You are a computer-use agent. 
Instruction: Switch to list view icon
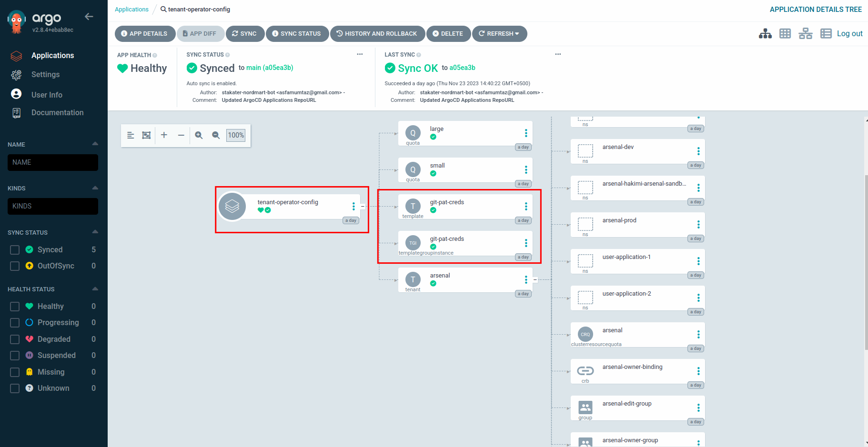[x=826, y=34]
